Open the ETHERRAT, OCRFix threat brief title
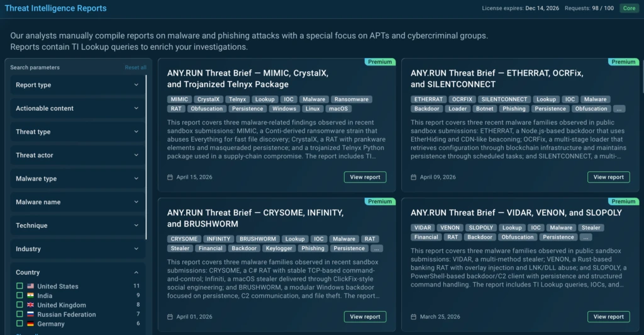Viewport: 644px width, 335px height. 497,79
